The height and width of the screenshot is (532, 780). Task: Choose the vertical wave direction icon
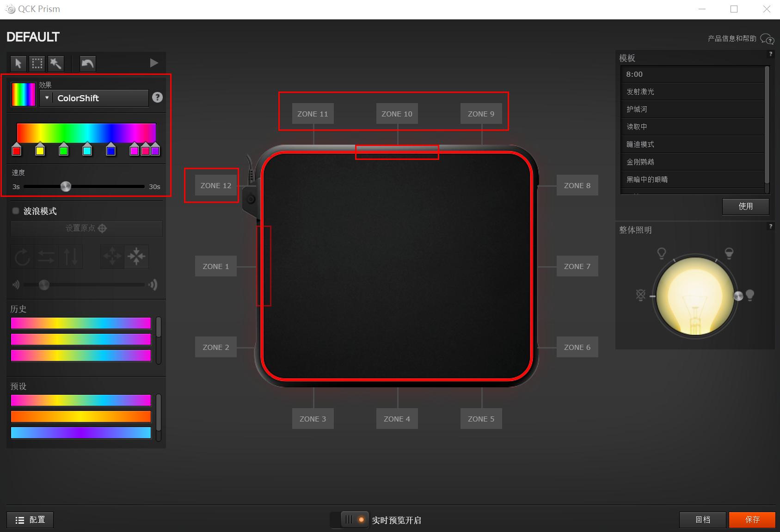point(70,257)
